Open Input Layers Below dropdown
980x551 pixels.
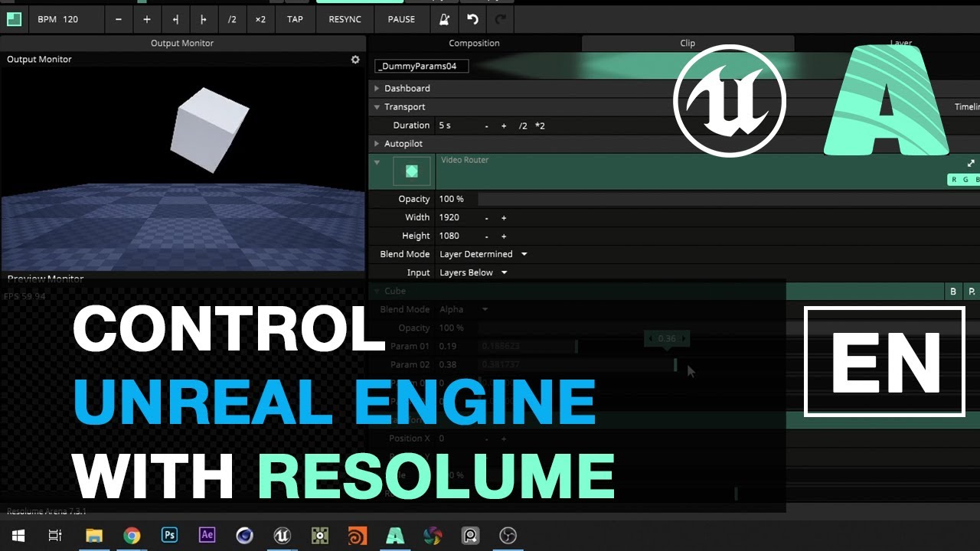click(x=473, y=272)
